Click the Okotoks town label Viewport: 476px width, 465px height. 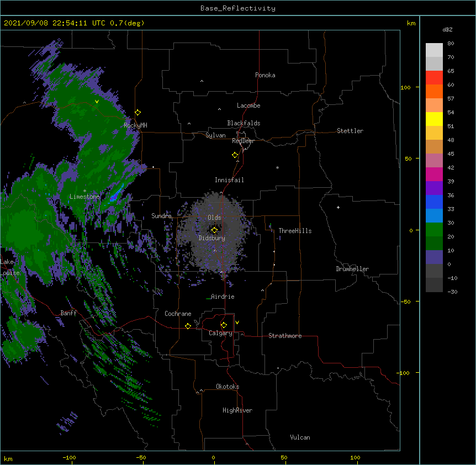228,387
